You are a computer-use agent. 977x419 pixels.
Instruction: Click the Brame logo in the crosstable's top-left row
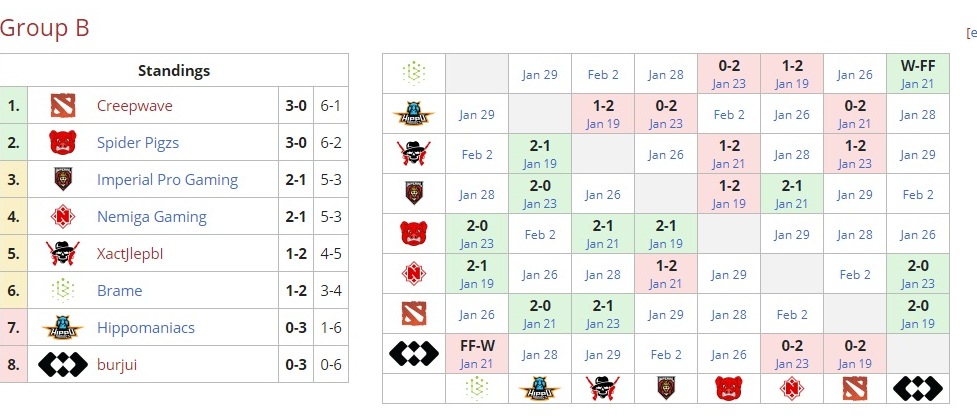click(414, 73)
